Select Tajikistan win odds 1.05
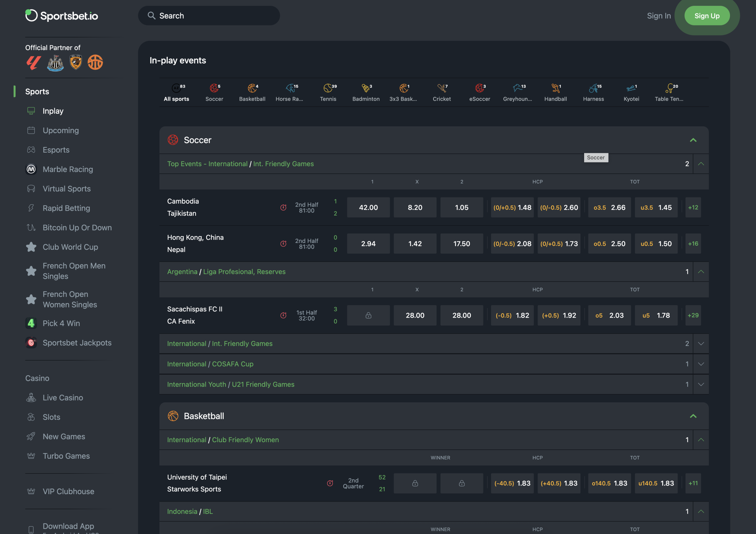The width and height of the screenshot is (756, 534). click(461, 208)
